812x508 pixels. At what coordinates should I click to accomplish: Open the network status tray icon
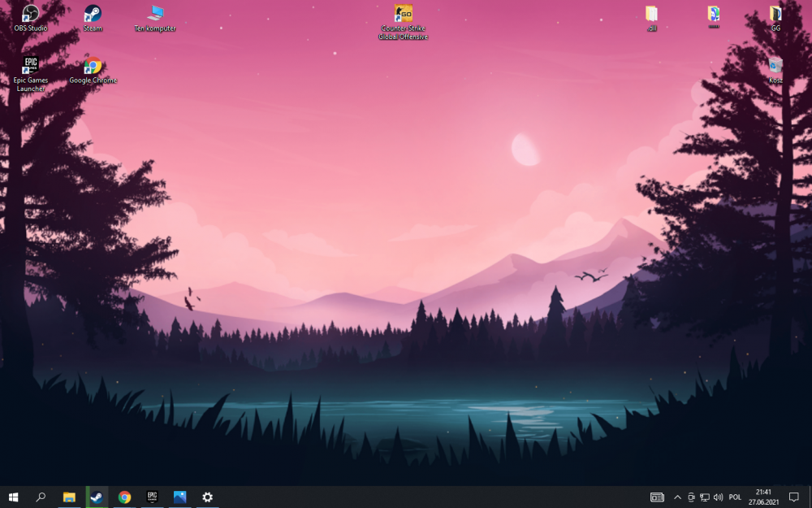(x=704, y=497)
